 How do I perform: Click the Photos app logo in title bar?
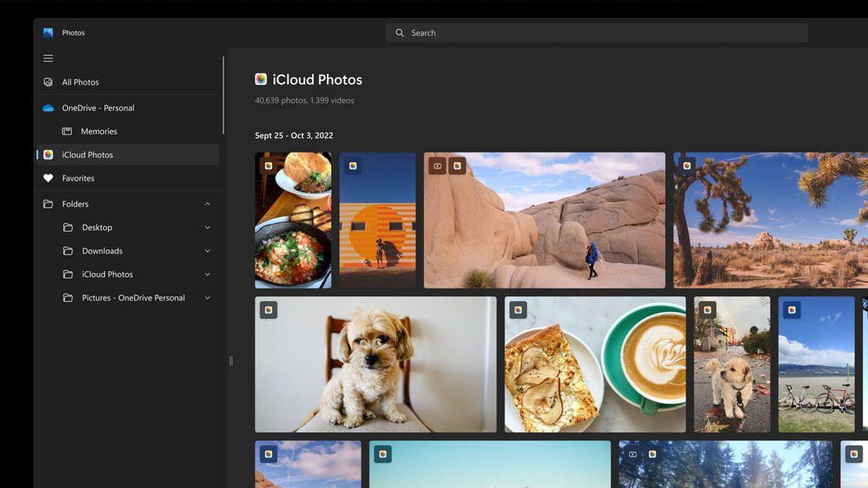pyautogui.click(x=48, y=33)
